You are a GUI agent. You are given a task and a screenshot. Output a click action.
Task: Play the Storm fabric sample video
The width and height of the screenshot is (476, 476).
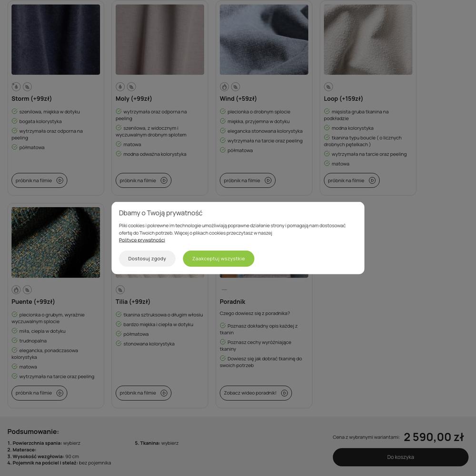(40, 180)
